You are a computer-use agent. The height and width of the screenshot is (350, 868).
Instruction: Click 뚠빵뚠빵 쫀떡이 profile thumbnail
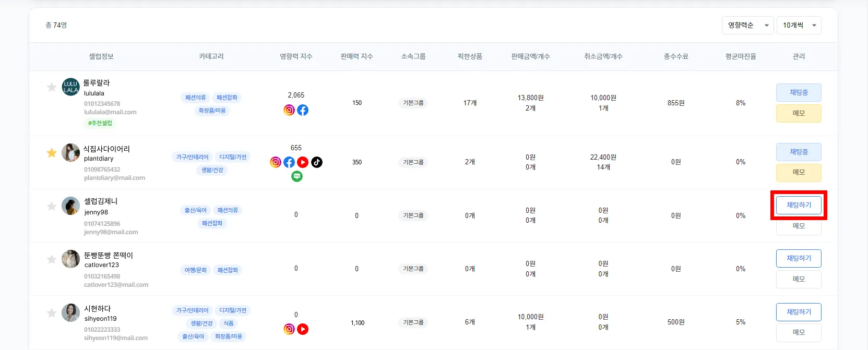(70, 259)
